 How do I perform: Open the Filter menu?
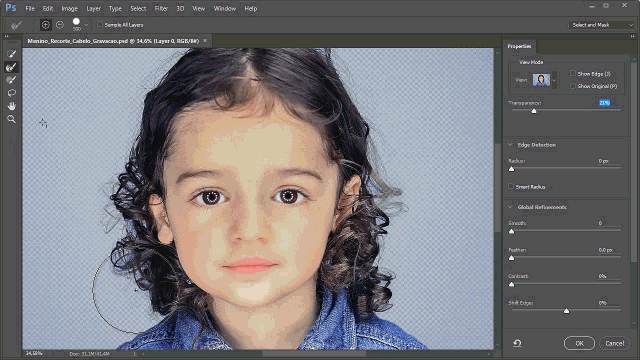coord(161,8)
